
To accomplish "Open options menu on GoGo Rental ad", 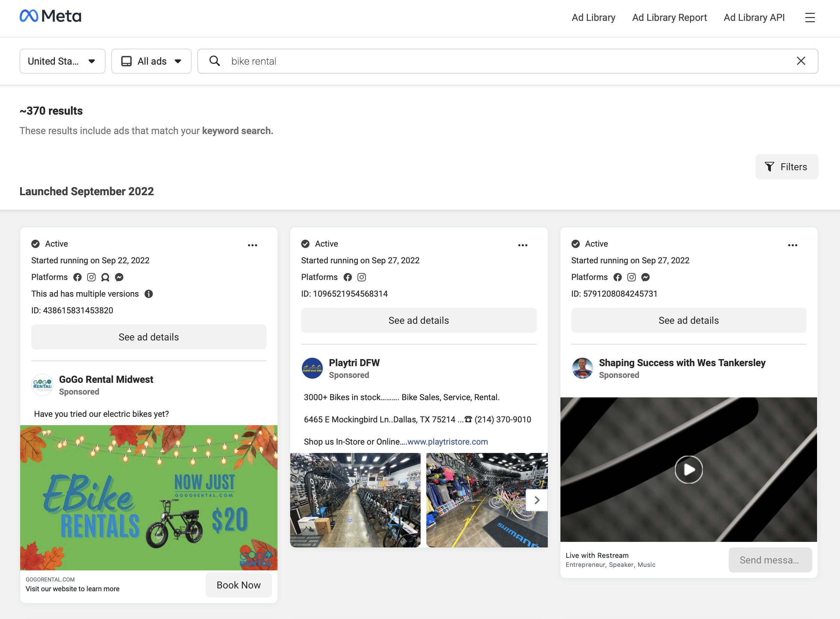I will [x=253, y=245].
